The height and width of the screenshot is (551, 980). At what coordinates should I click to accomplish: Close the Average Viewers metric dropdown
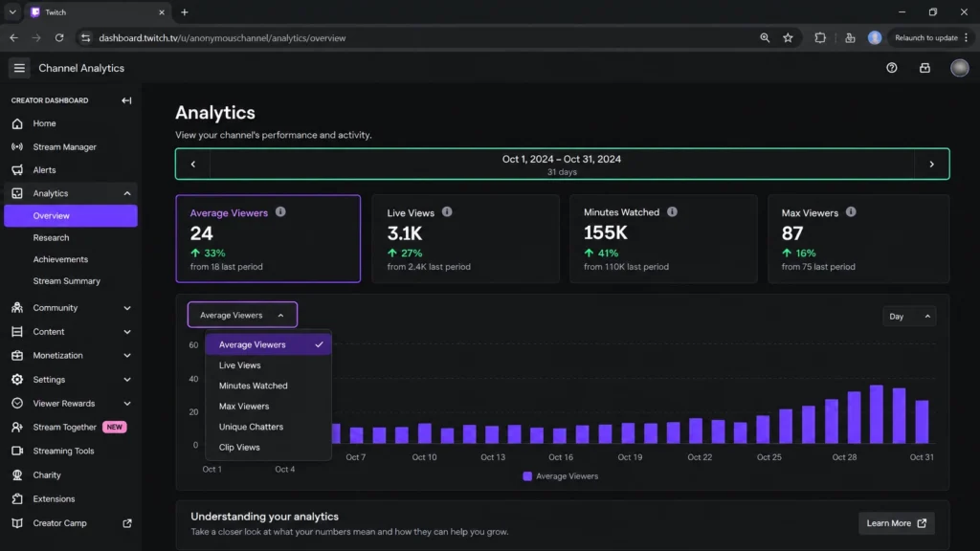242,315
